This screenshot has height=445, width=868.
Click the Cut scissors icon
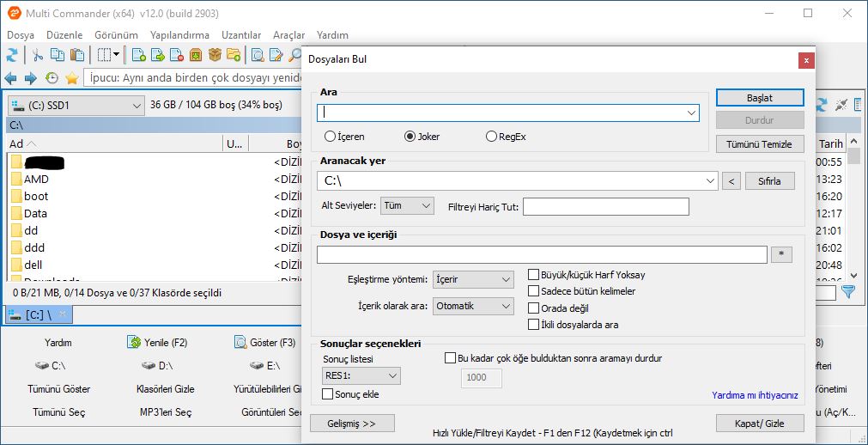point(37,55)
